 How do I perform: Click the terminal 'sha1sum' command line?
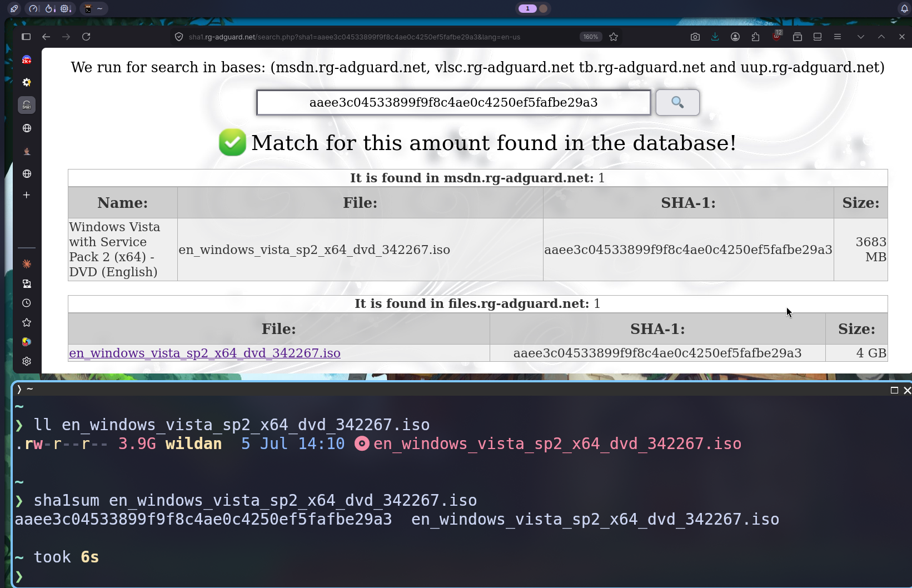(x=255, y=500)
